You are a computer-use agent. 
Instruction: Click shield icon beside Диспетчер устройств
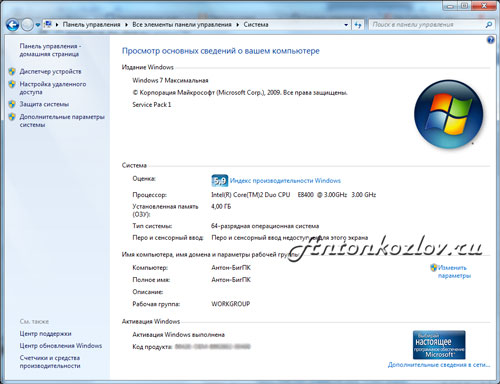click(x=12, y=71)
